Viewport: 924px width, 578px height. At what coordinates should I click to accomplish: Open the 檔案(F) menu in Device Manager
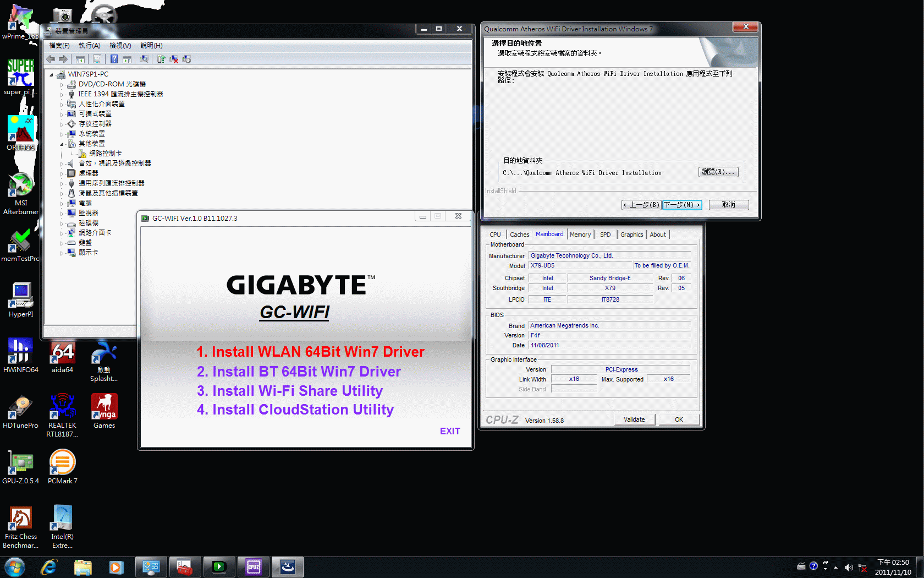click(x=59, y=46)
